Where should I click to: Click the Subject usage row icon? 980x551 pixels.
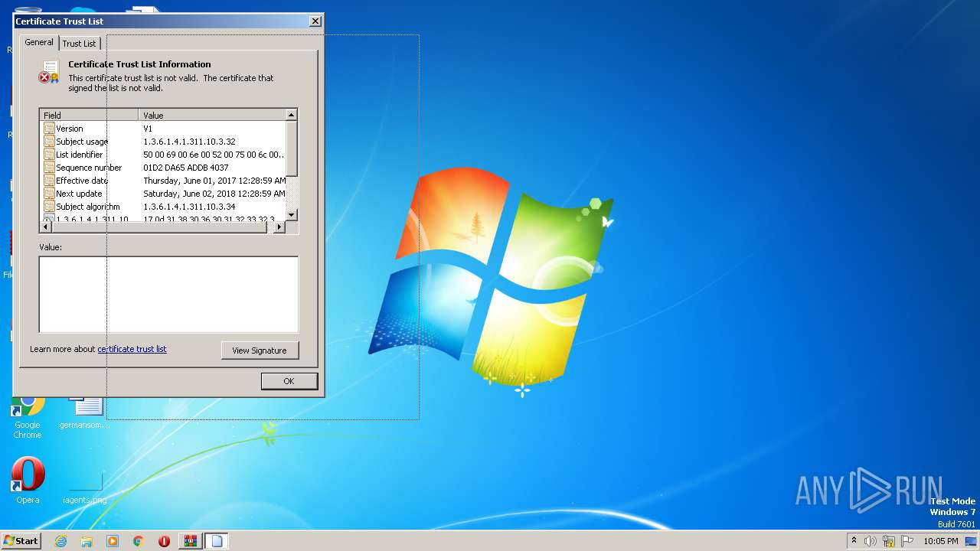click(49, 142)
